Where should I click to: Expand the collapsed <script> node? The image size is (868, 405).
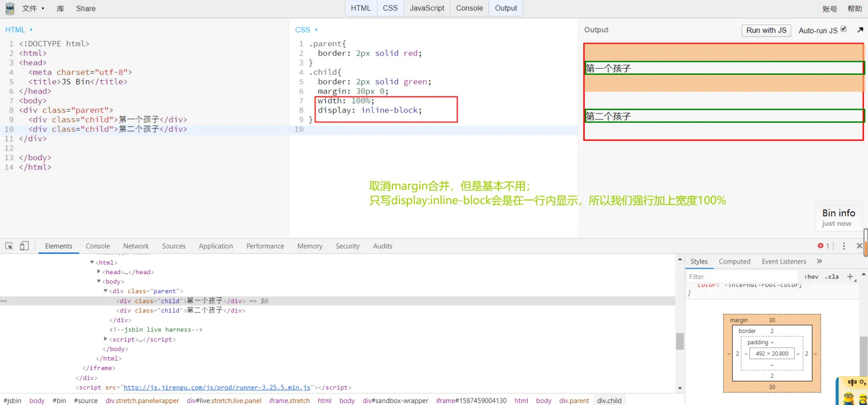(105, 339)
